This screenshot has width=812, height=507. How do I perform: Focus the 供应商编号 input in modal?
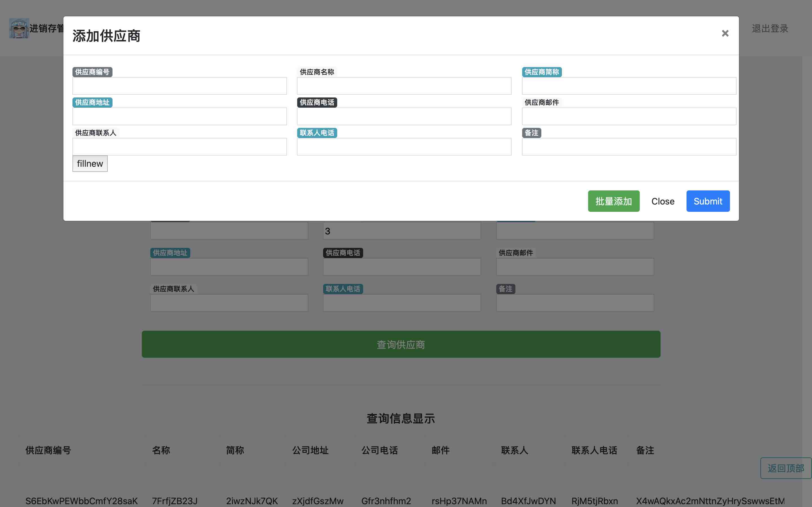coord(180,86)
